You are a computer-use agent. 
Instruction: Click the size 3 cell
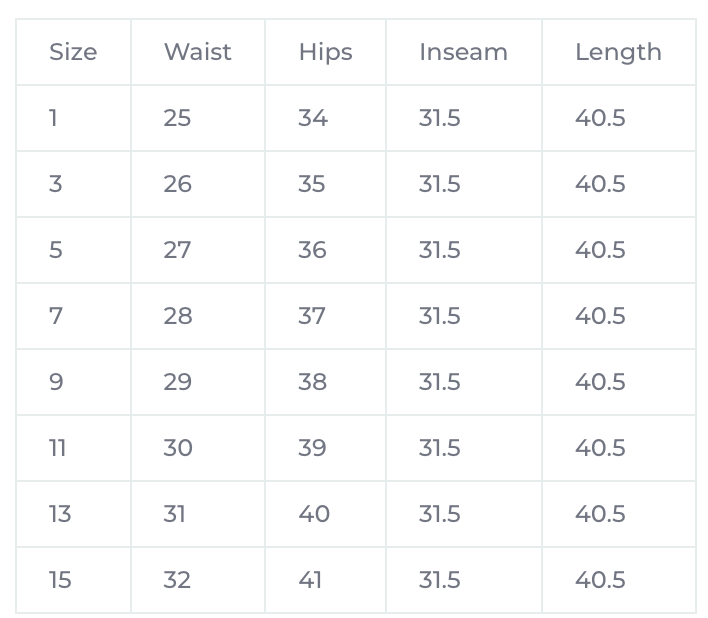pyautogui.click(x=55, y=184)
